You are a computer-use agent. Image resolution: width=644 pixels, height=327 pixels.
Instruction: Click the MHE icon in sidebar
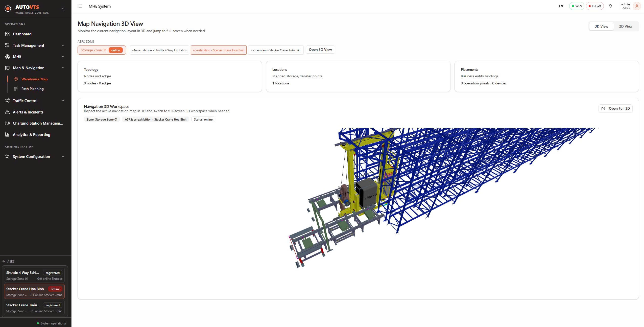point(7,56)
